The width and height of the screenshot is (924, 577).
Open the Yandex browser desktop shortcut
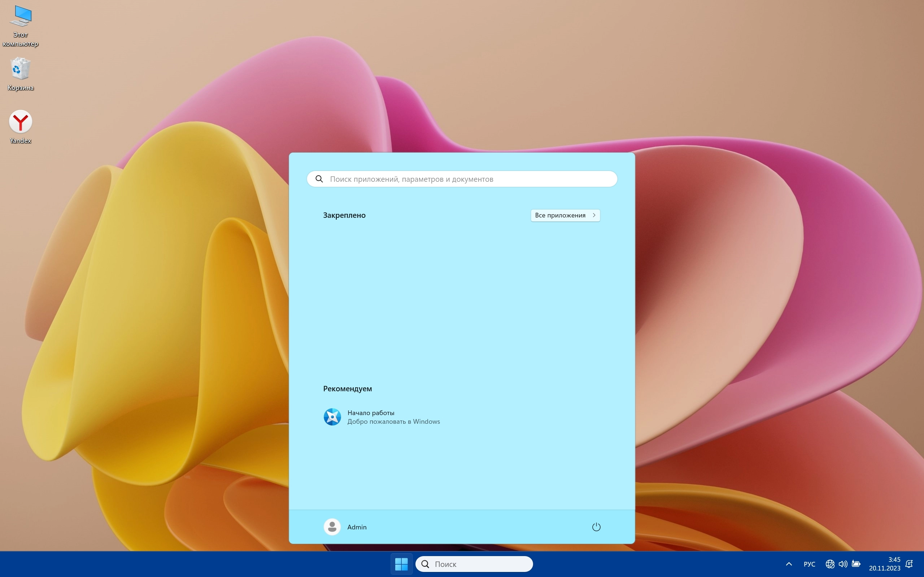[x=21, y=123]
